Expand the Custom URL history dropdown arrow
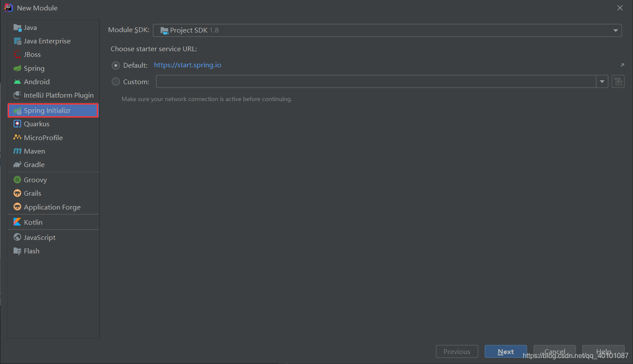The image size is (633, 364). pos(602,82)
